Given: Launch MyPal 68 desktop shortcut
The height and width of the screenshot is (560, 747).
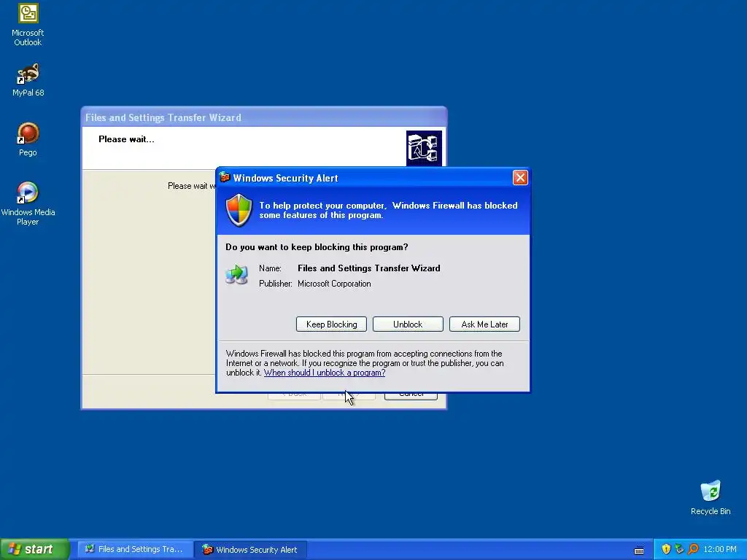Looking at the screenshot, I should [x=28, y=79].
